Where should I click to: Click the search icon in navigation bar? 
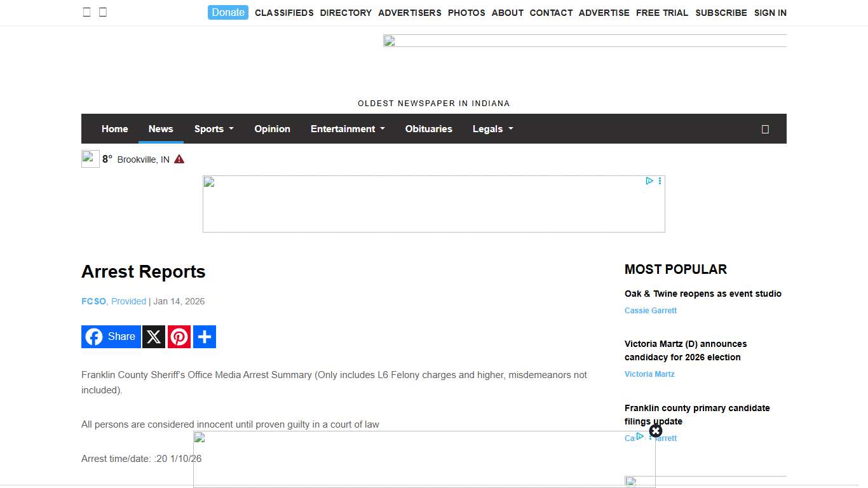coord(765,129)
